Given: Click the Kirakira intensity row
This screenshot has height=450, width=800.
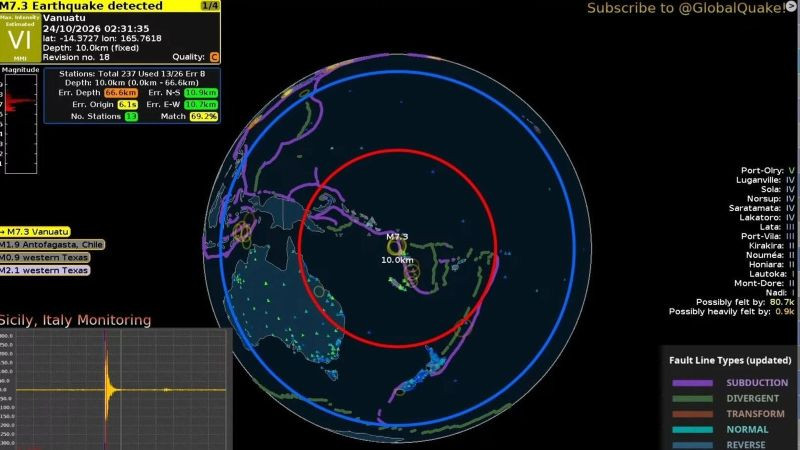Looking at the screenshot, I should point(771,246).
